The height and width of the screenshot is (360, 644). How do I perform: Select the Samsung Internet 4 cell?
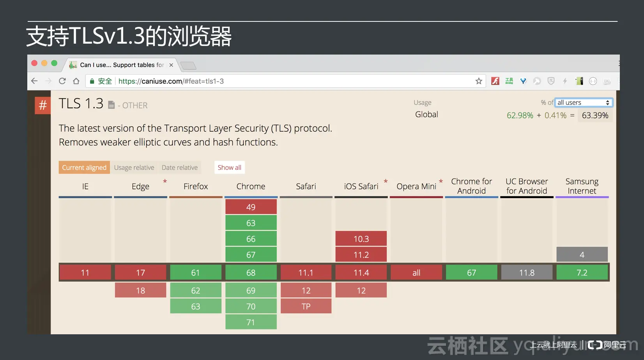point(582,255)
